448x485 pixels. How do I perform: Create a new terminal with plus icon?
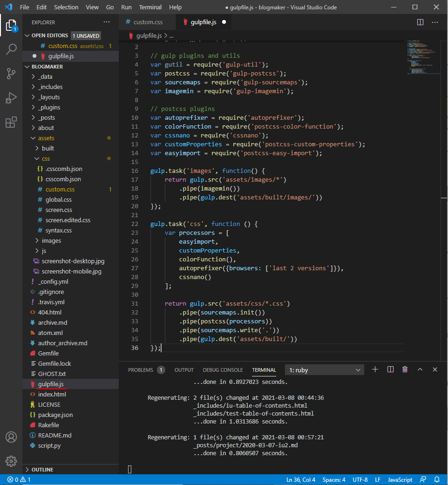(x=375, y=369)
